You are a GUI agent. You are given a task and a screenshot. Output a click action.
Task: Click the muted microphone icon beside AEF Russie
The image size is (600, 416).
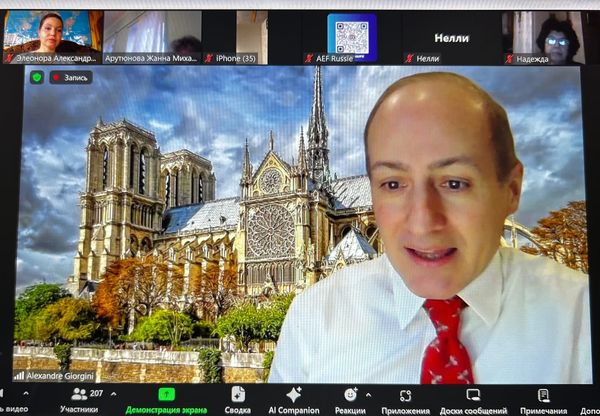pos(309,58)
